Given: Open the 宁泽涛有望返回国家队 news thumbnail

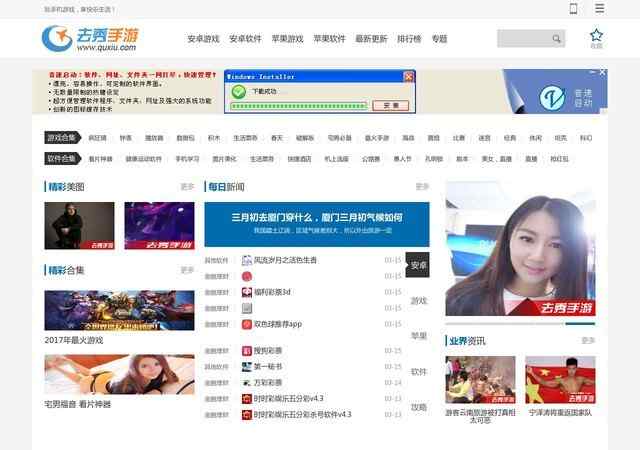Looking at the screenshot, I should (560, 380).
